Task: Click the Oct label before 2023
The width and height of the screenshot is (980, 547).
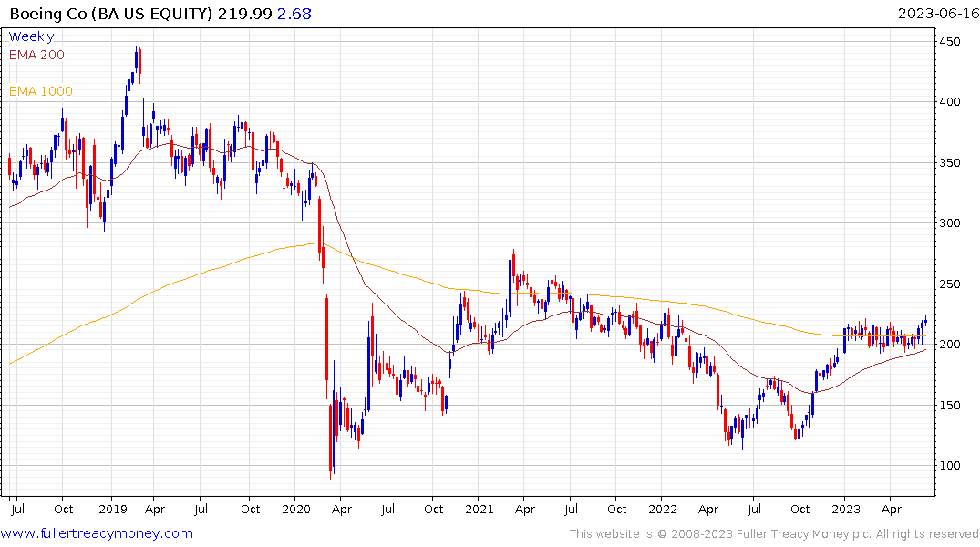Action: click(x=800, y=510)
